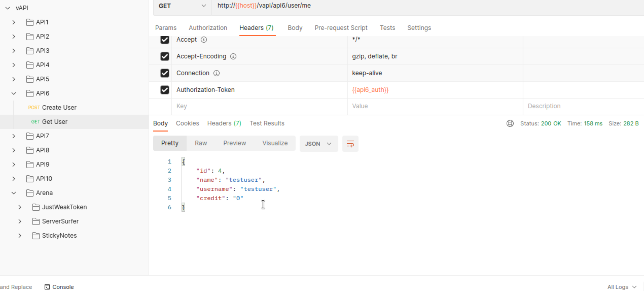Switch response view to Raw
This screenshot has width=644, height=291.
pos(201,143)
